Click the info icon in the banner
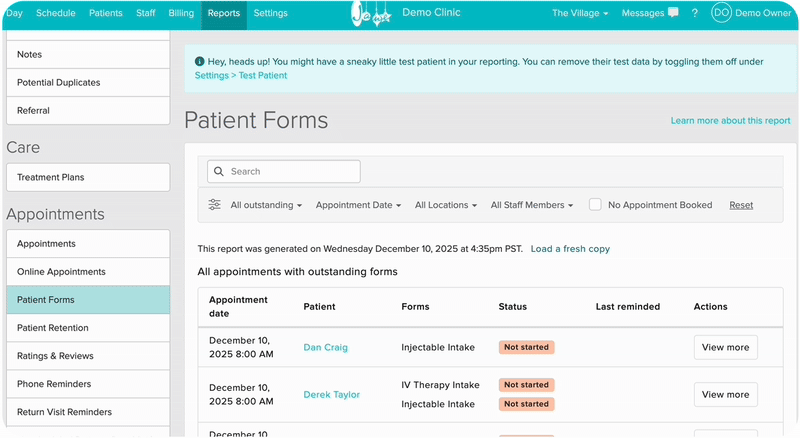 (x=200, y=62)
